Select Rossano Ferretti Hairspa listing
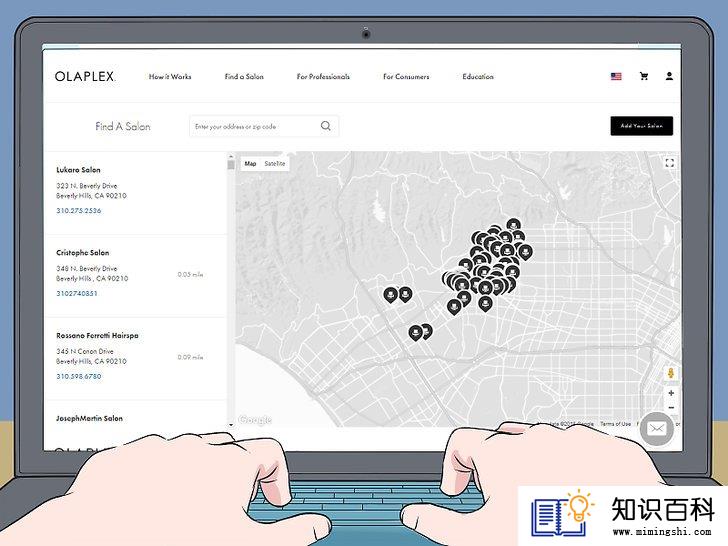Image resolution: width=728 pixels, height=546 pixels. tap(97, 335)
